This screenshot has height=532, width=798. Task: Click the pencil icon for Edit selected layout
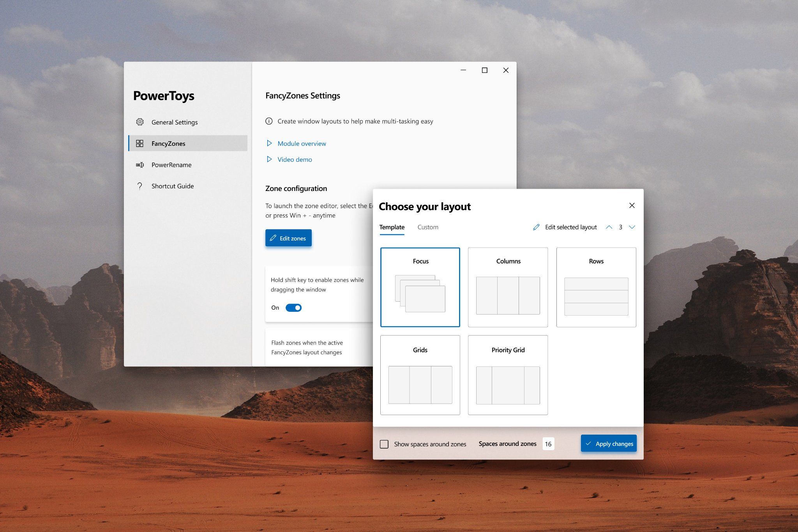coord(536,227)
